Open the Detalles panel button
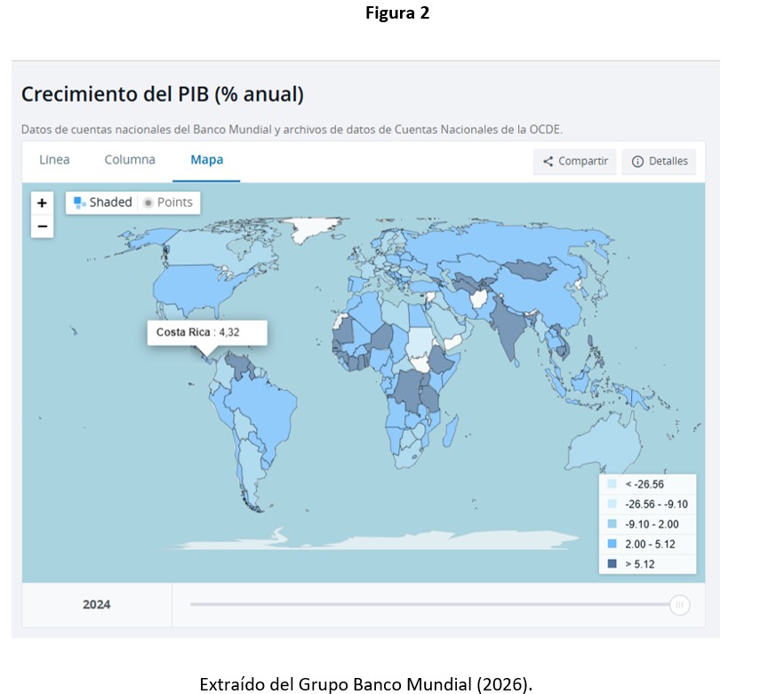Viewport: 784px width, 694px height. [x=659, y=162]
